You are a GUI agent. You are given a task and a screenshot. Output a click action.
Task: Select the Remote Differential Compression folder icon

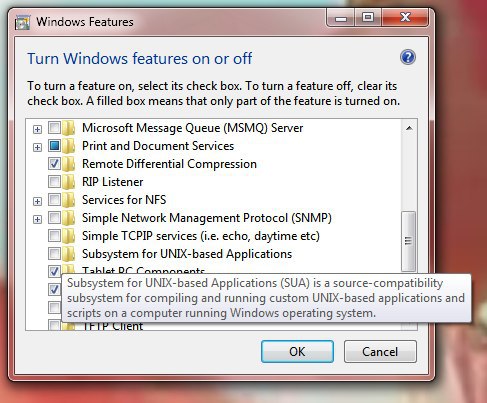coord(69,164)
